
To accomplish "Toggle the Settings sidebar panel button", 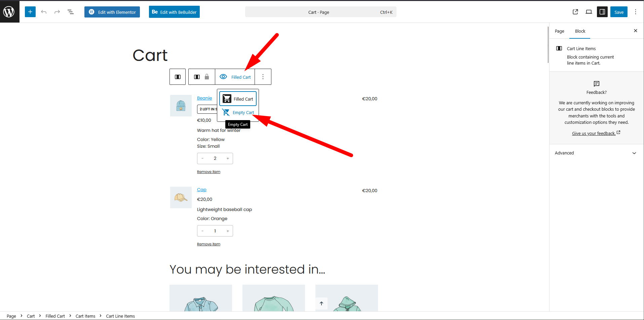I will point(602,12).
